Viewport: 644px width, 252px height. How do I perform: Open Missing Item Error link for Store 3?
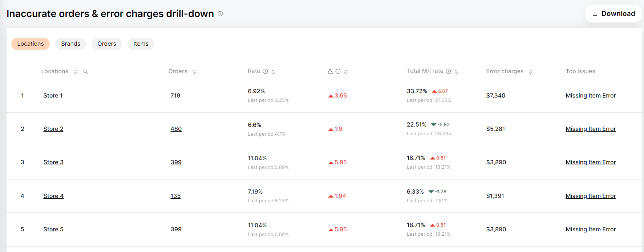(591, 162)
